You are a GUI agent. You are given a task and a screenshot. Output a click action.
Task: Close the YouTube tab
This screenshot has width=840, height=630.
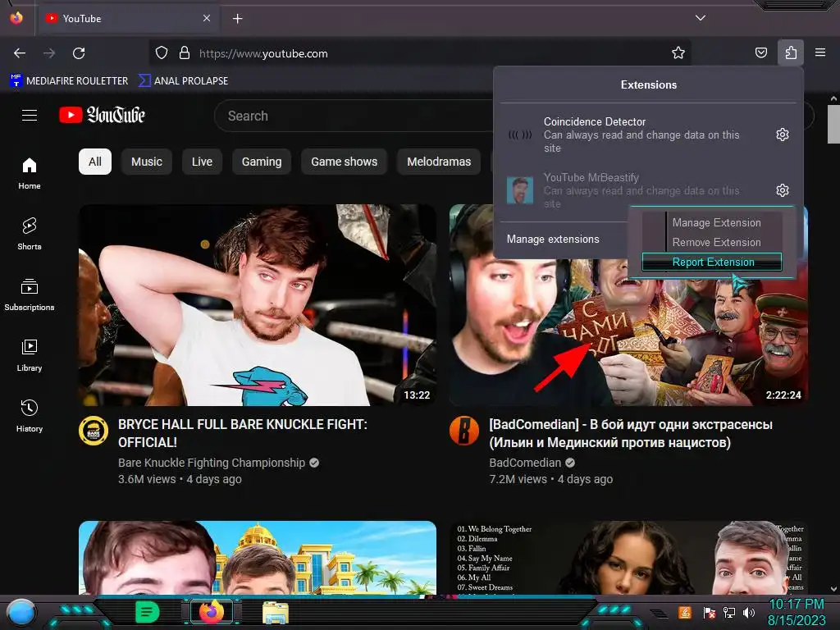pos(206,18)
